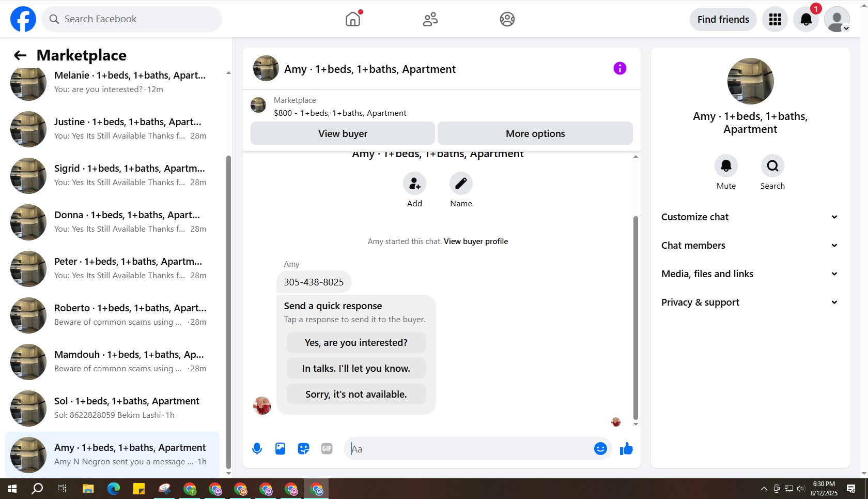Open Peter's apartment conversation
868x499 pixels.
point(113,269)
